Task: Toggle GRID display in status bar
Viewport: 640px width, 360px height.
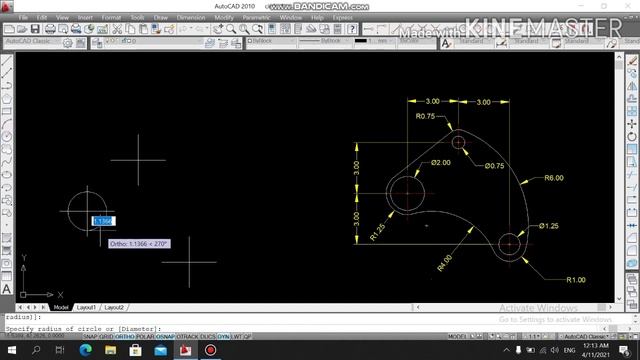Action: [107, 337]
